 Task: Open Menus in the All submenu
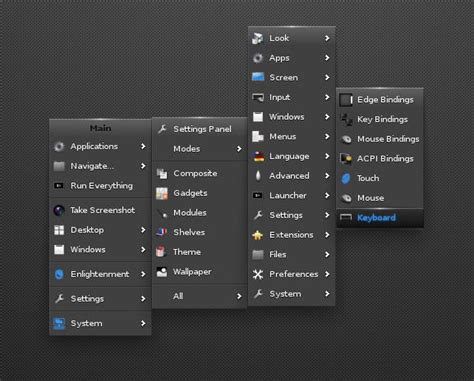(x=292, y=137)
